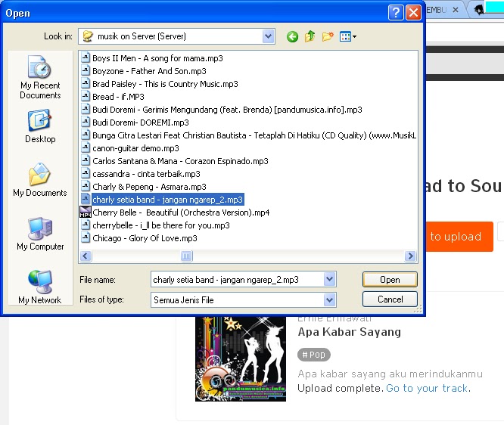This screenshot has width=504, height=425.
Task: Click the scroll right arrow
Action: pyautogui.click(x=410, y=256)
